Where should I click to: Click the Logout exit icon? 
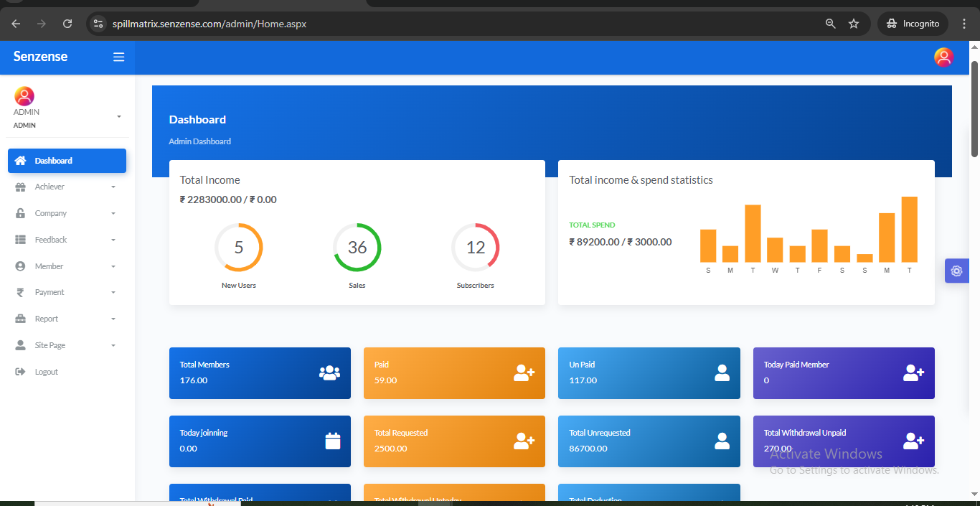[x=21, y=372]
